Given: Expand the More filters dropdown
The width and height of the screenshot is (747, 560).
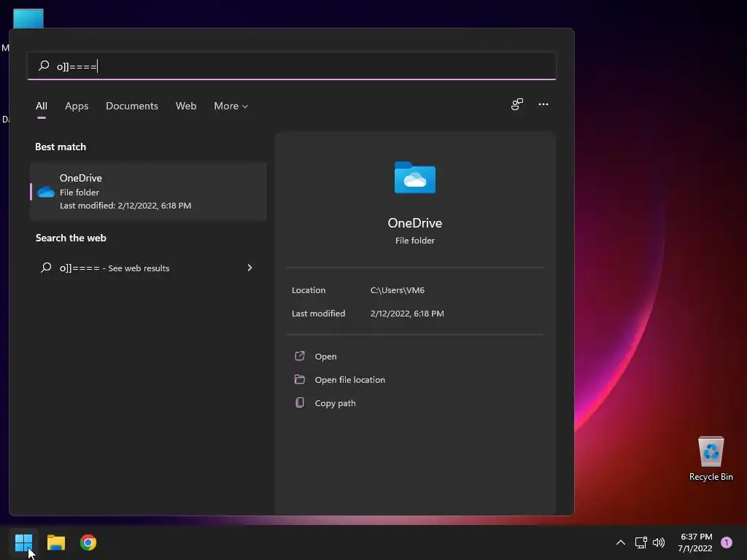Looking at the screenshot, I should point(231,106).
